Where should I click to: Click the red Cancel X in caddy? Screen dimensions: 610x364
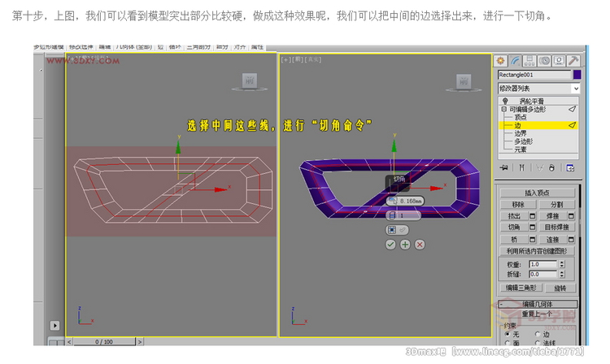click(420, 245)
